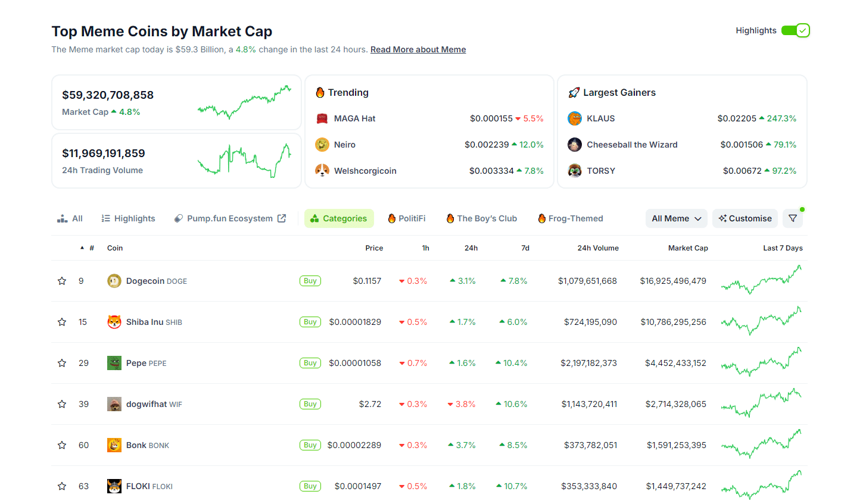Screen dimensions: 866x504
Task: Open Read More about Meme link
Action: [418, 49]
